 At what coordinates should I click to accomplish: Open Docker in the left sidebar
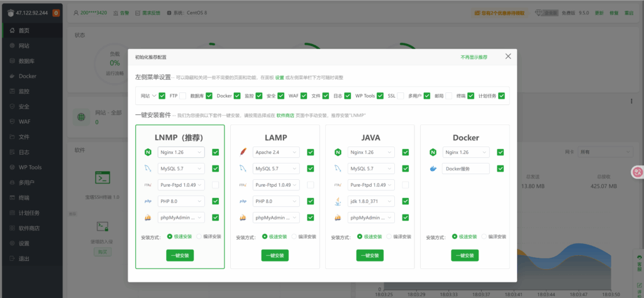coord(32,76)
